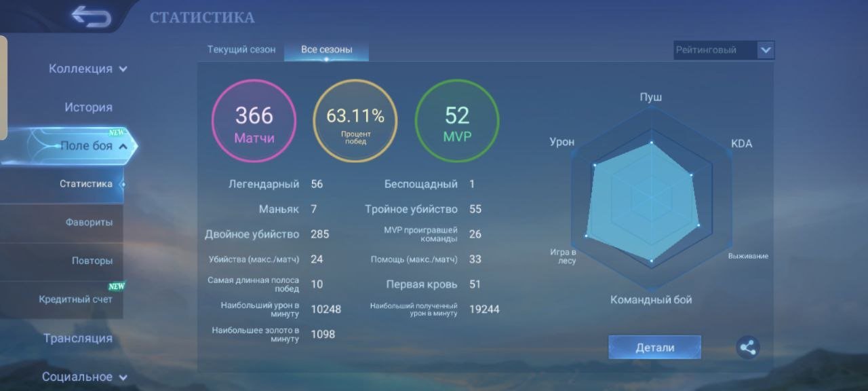Image resolution: width=868 pixels, height=391 pixels.
Task: Tap the 63.11% win rate circle
Action: point(355,122)
